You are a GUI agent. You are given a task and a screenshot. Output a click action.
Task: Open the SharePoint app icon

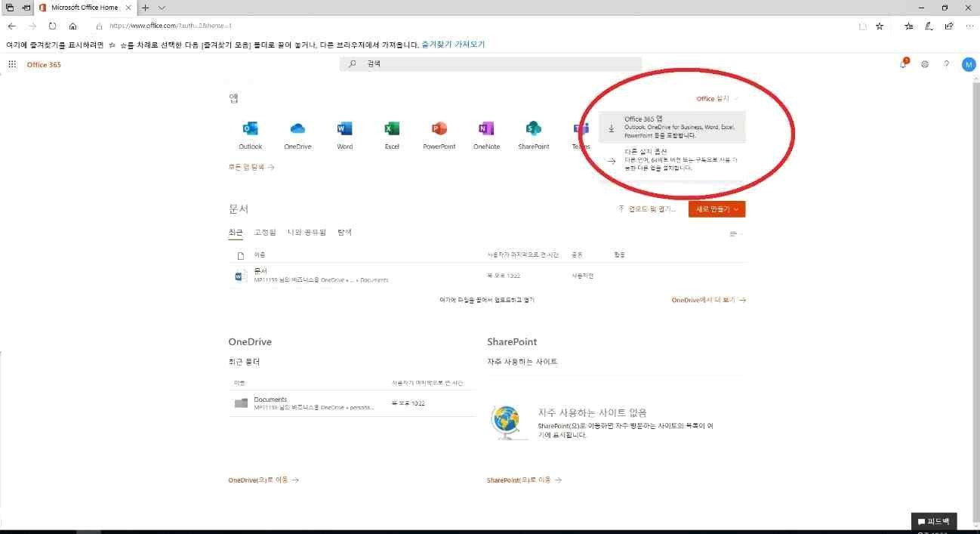click(x=534, y=135)
